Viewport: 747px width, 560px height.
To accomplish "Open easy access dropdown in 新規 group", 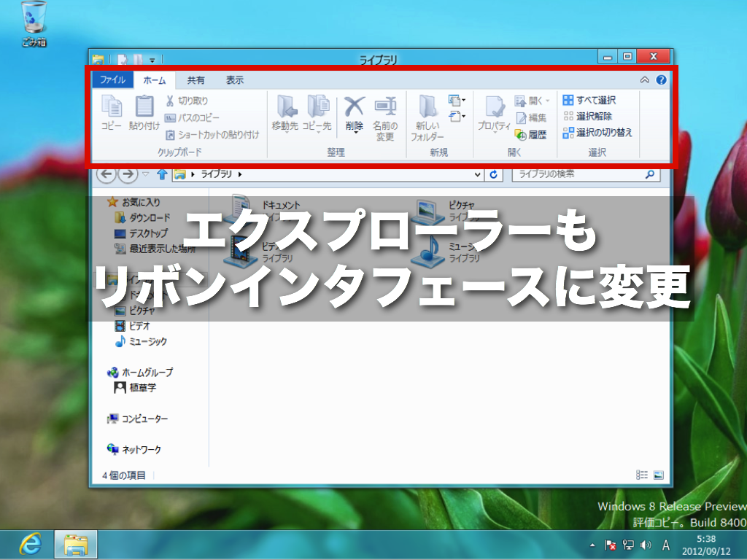I will pos(457,116).
